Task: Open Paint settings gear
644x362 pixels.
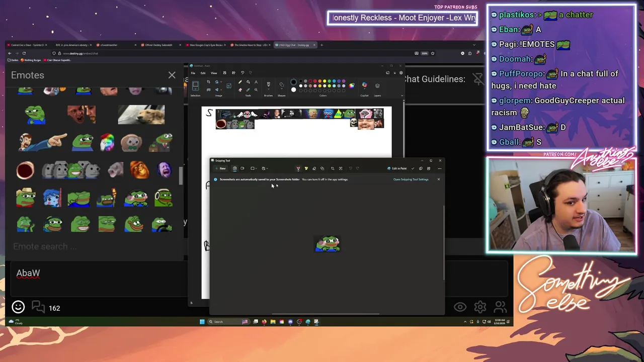Action: (401, 73)
